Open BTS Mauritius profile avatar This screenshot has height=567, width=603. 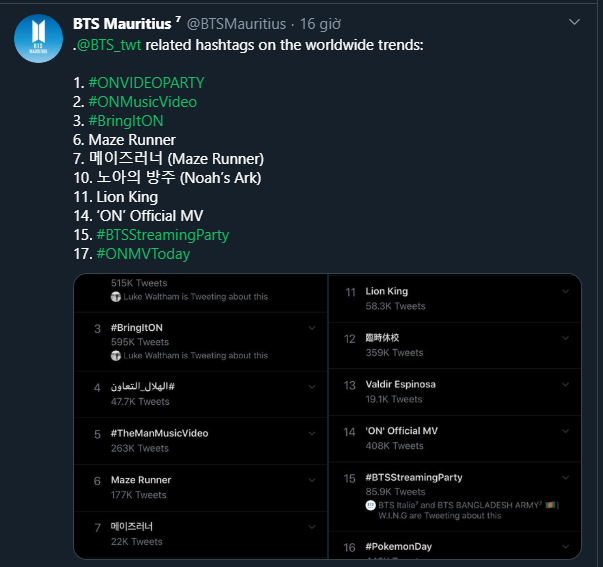click(x=39, y=40)
